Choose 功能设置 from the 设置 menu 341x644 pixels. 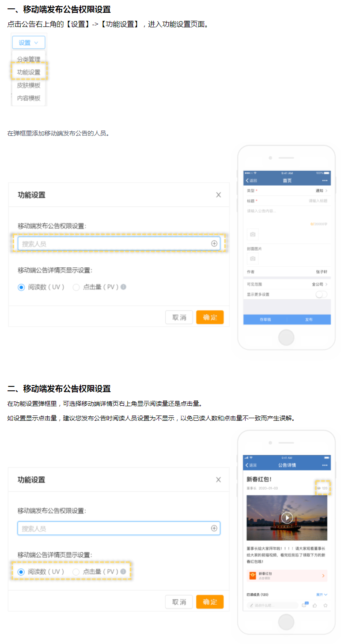pyautogui.click(x=29, y=72)
